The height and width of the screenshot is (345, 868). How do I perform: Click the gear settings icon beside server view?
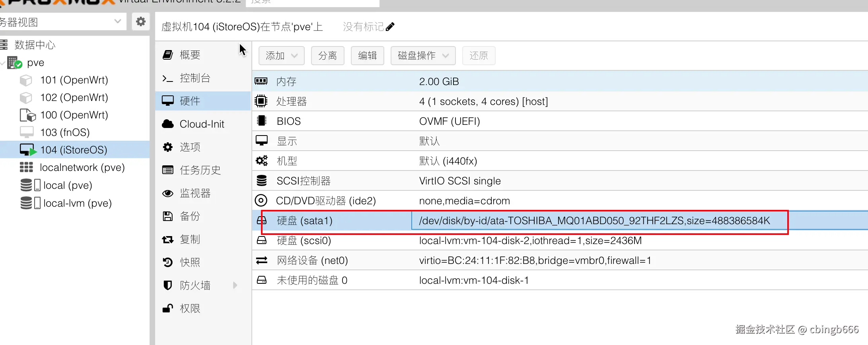pos(140,21)
